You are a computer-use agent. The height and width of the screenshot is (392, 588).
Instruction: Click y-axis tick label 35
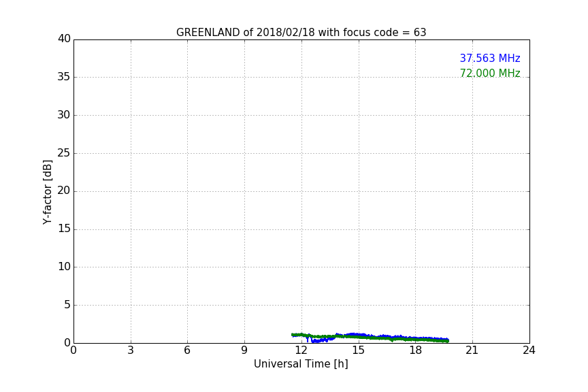point(64,77)
